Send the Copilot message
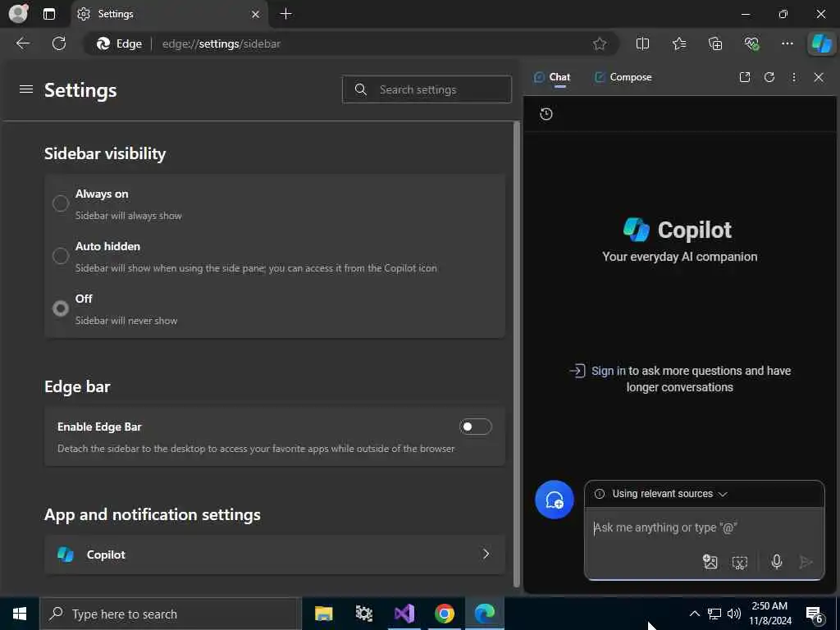This screenshot has width=840, height=630. pos(806,561)
